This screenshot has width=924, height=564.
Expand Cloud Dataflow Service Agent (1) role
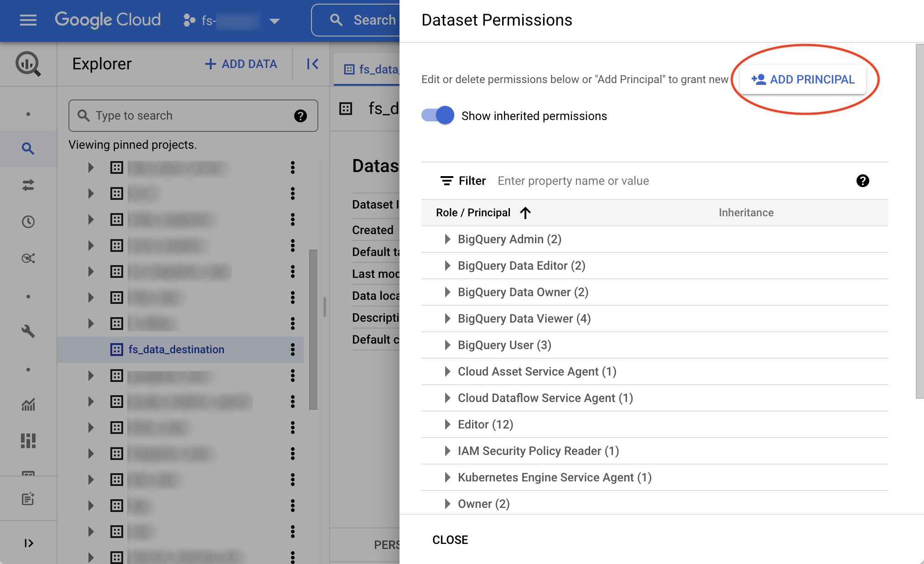tap(447, 398)
